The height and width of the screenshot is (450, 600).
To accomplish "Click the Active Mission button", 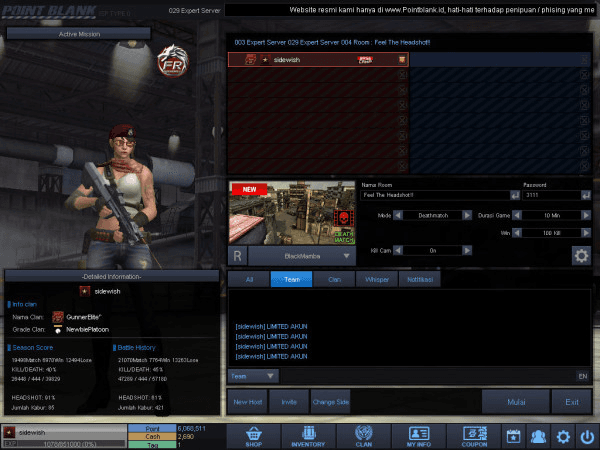I will pos(79,34).
